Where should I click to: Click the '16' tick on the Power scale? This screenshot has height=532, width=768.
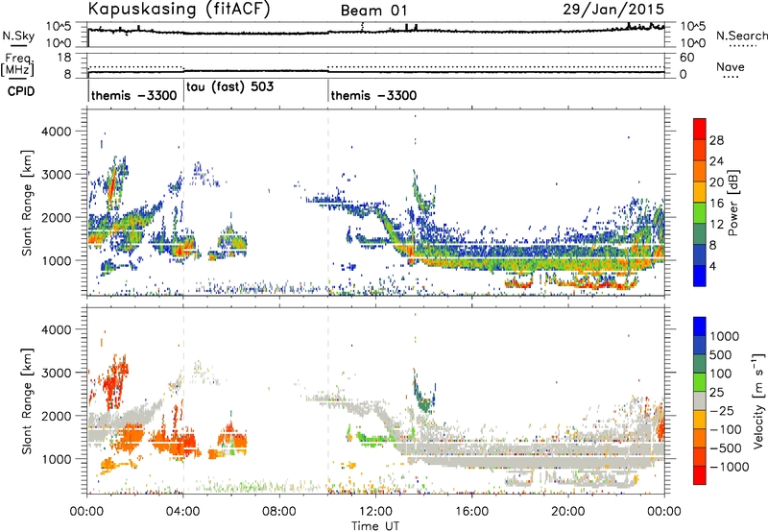(x=716, y=203)
